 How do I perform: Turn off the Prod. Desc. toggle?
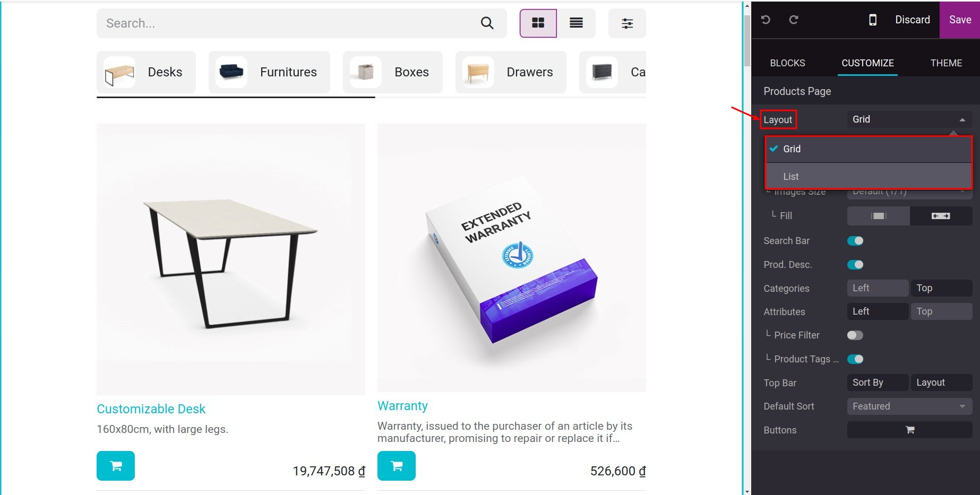pos(856,264)
